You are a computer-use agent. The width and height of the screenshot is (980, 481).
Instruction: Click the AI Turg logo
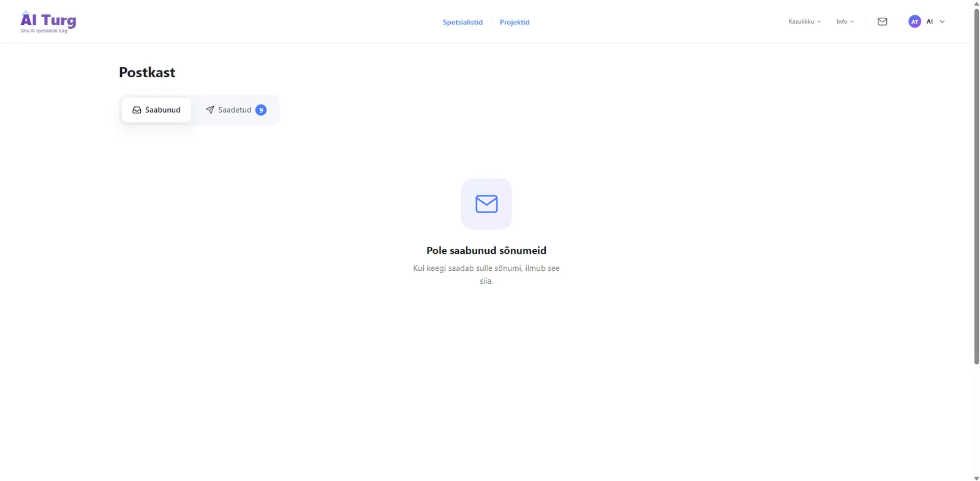(48, 20)
